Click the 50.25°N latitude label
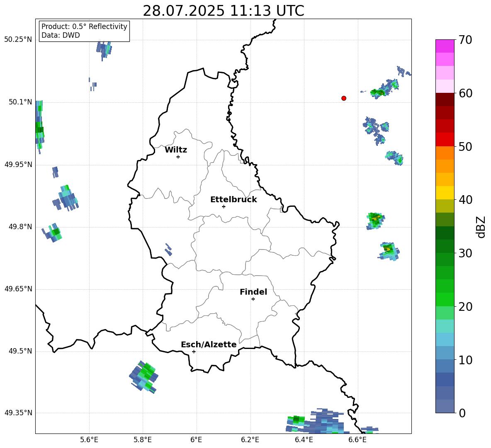The image size is (491, 448). (x=18, y=40)
